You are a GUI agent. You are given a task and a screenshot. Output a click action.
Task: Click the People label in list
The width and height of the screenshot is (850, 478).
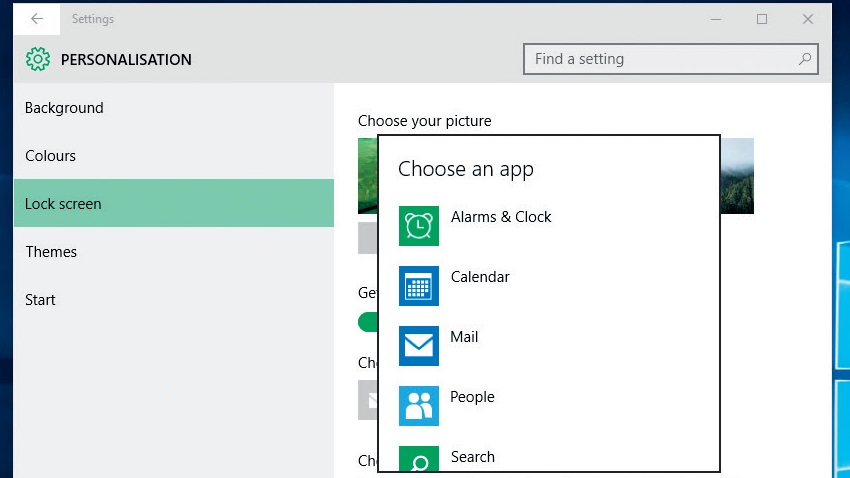(x=472, y=397)
